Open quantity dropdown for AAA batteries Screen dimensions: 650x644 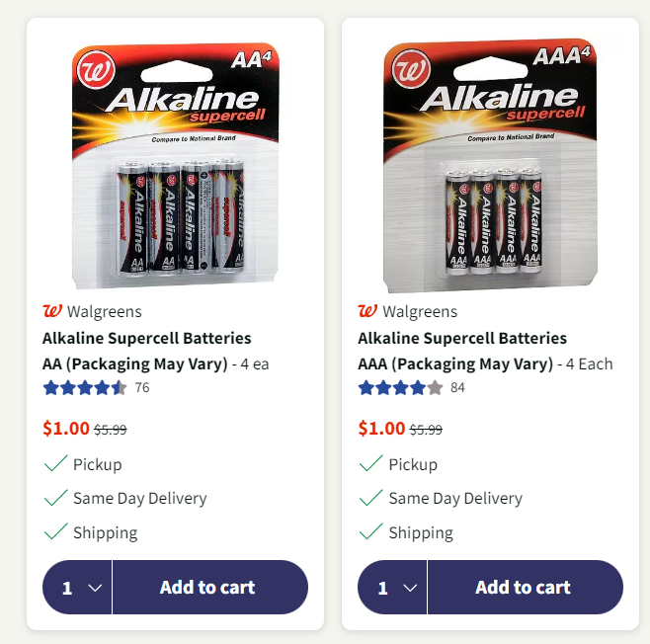[x=393, y=588]
